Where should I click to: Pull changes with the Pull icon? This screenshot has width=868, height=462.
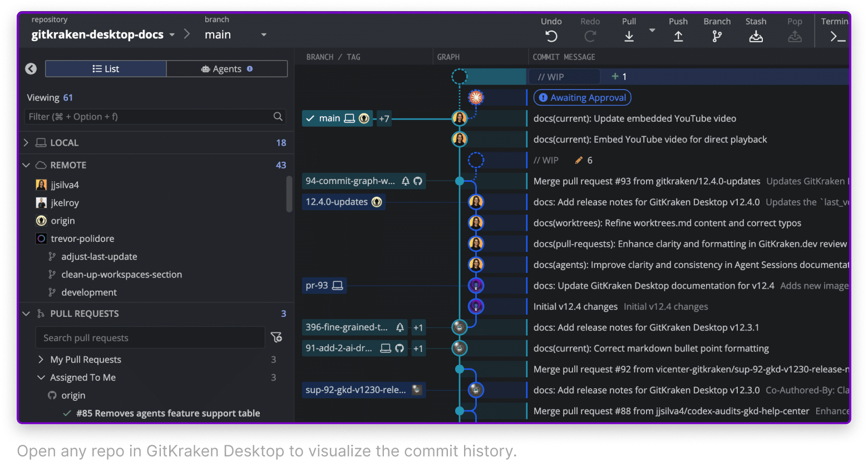pyautogui.click(x=629, y=37)
